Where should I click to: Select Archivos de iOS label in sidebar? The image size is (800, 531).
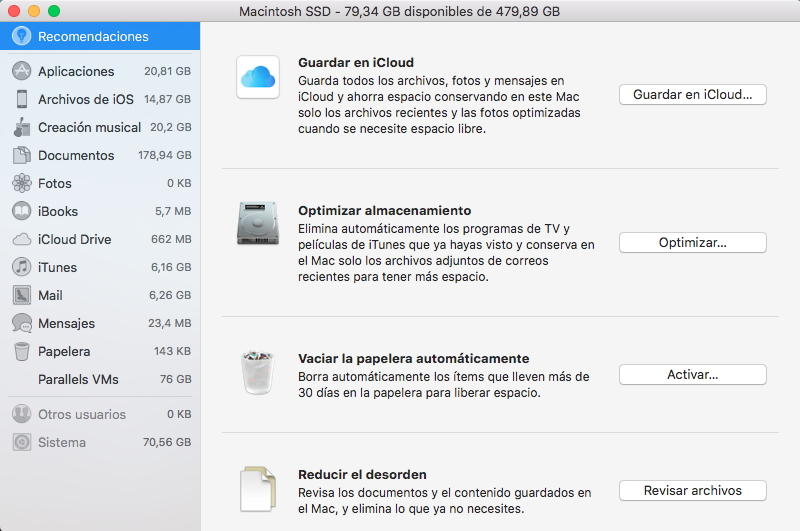tap(86, 99)
